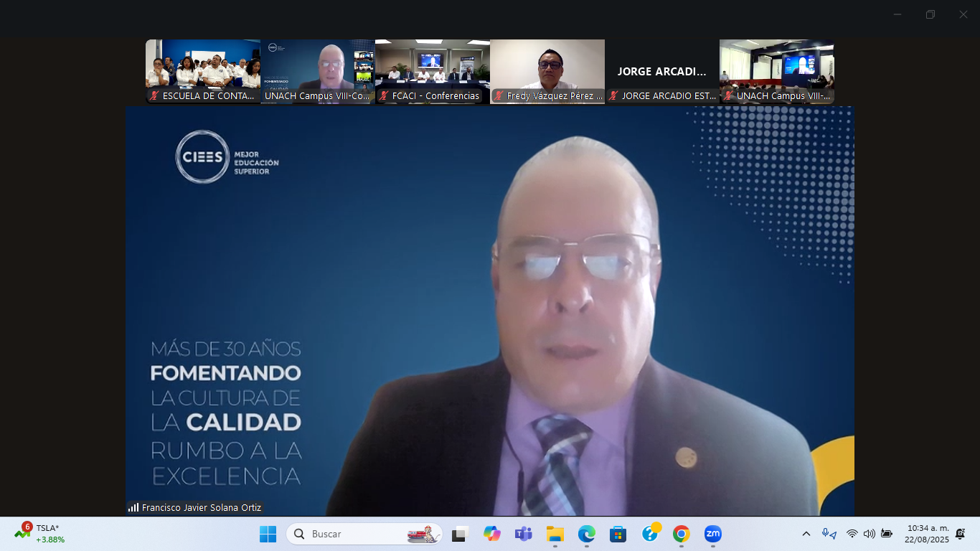Open the volume speaker control
The image size is (980, 551).
click(869, 534)
